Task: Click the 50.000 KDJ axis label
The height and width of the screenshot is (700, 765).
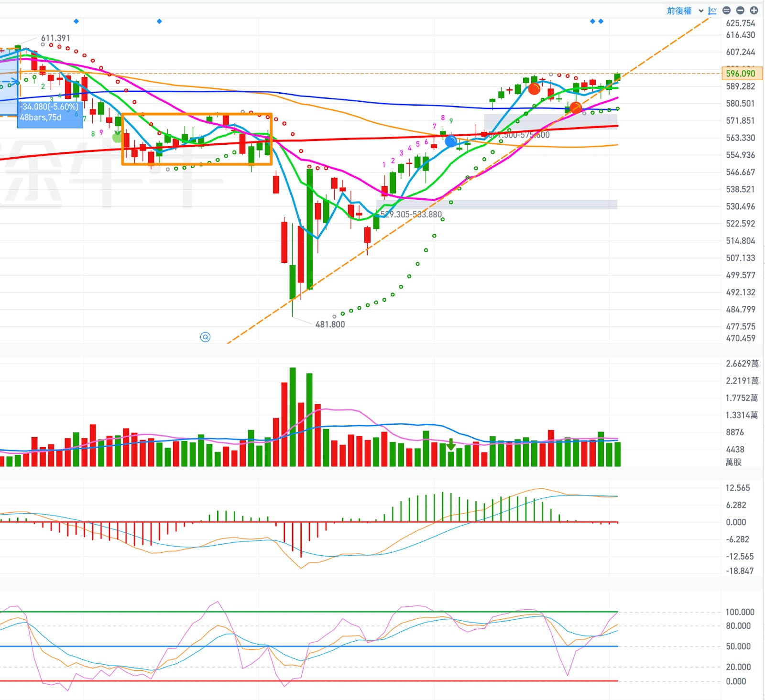Action: [738, 646]
